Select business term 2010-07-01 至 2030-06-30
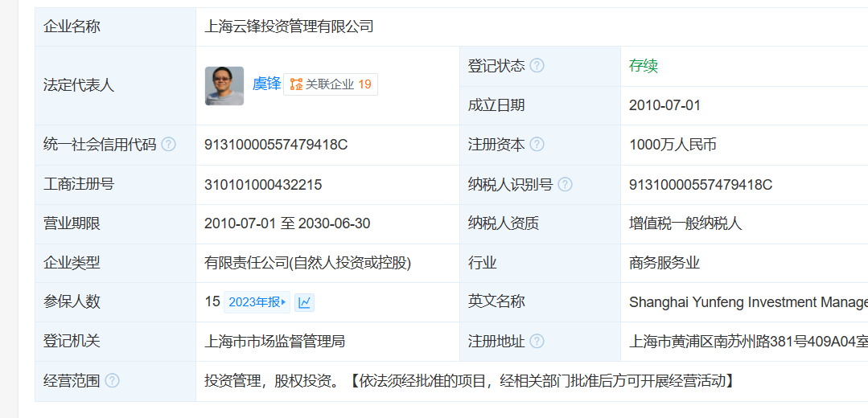 click(287, 223)
